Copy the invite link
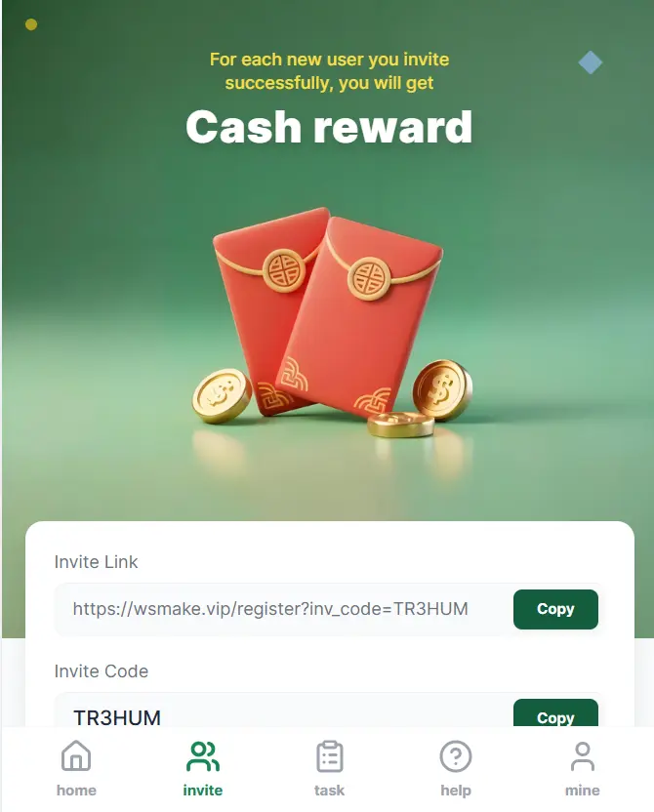 555,609
